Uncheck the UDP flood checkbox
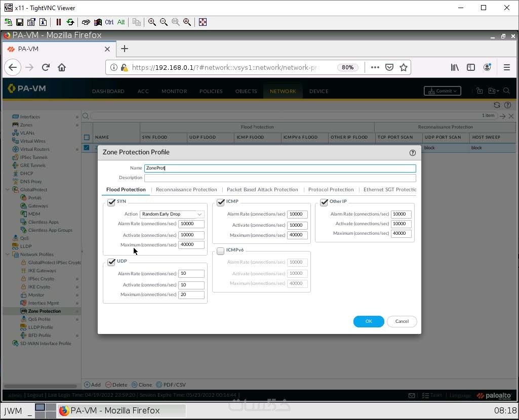The image size is (519, 420). click(111, 262)
